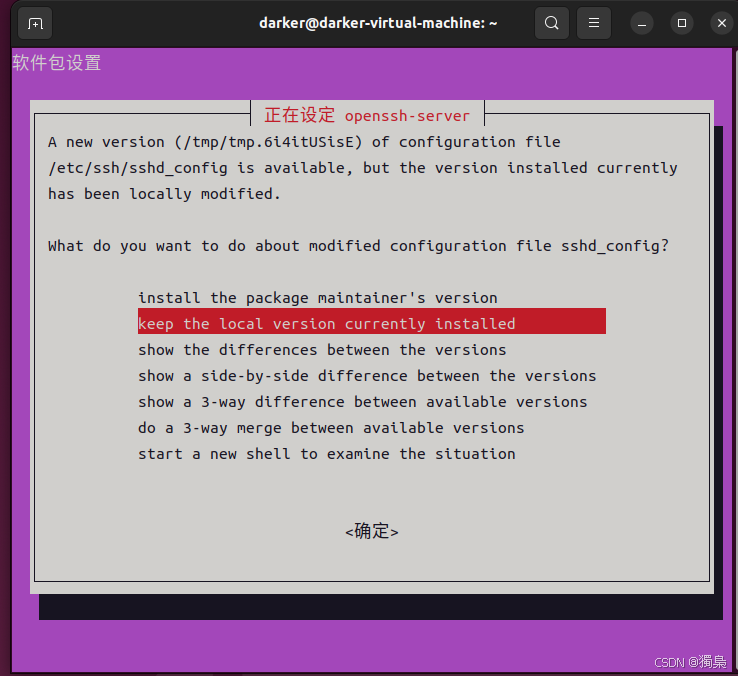Screen dimensions: 738x676
Task: Click the 正在设定 openssh-server dialog title
Action: click(x=367, y=115)
